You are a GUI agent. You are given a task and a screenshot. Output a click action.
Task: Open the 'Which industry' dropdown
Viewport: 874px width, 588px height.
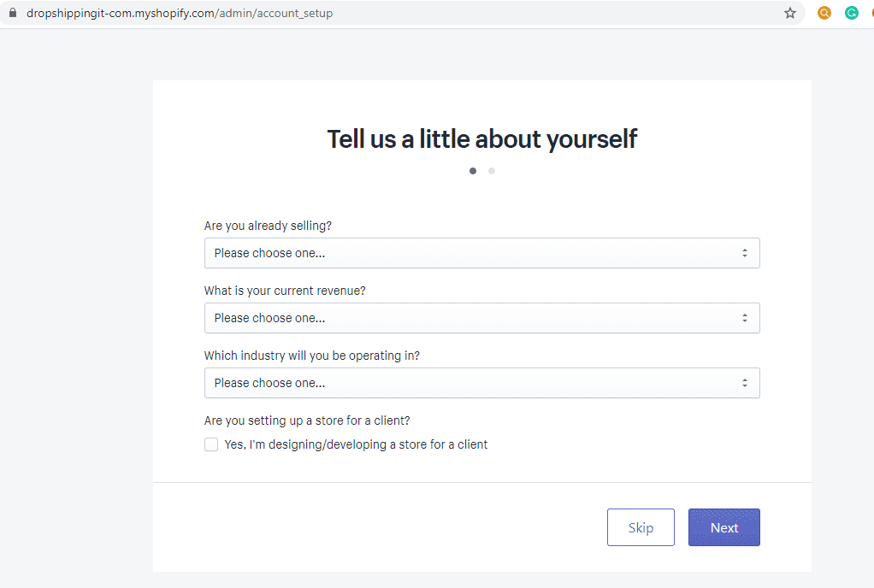point(482,383)
